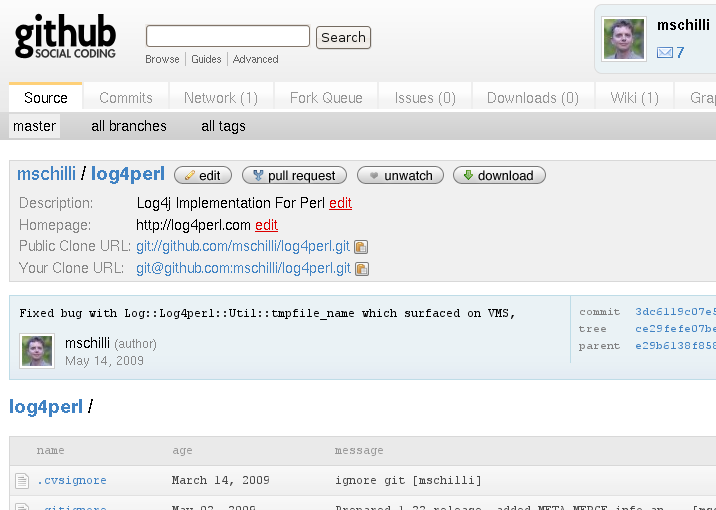
Task: Click the commit message about tmpfile_name
Action: (x=268, y=313)
